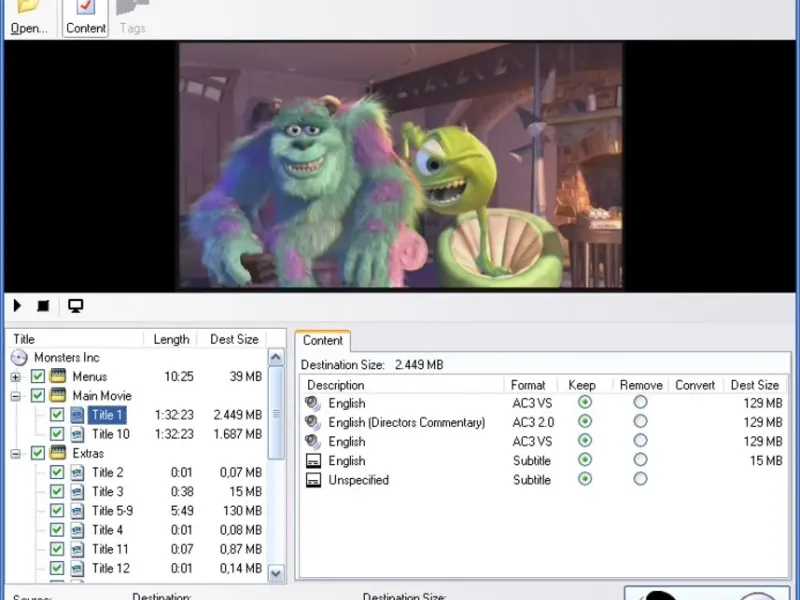
Task: Uncheck the Title 4 checkbox
Action: 57,530
